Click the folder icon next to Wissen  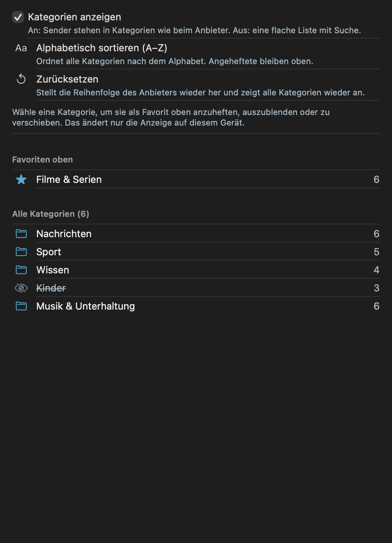click(21, 270)
